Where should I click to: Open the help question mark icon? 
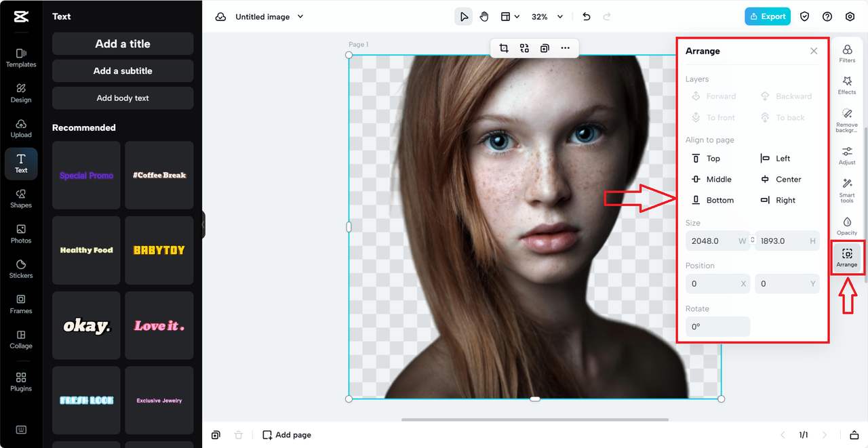pos(827,17)
